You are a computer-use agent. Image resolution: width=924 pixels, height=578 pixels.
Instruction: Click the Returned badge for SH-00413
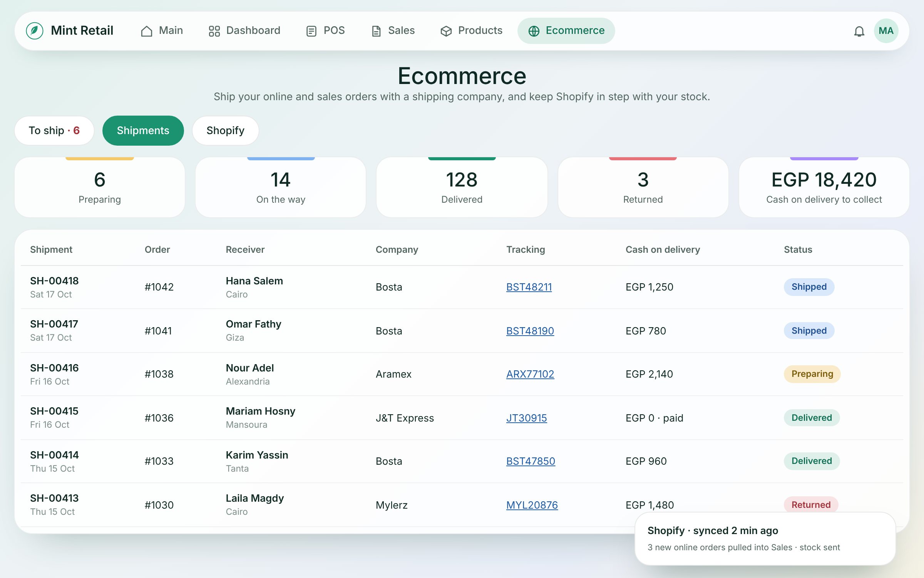coord(811,504)
